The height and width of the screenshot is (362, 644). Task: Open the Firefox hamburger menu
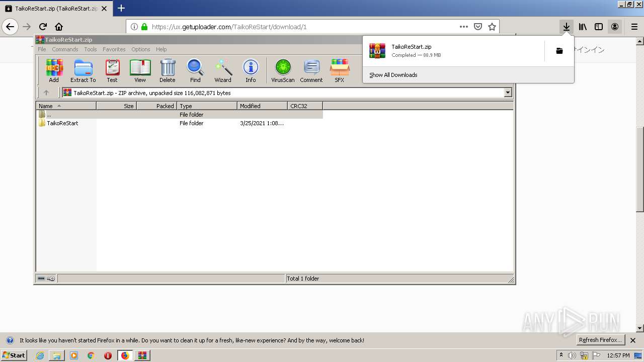[634, 27]
